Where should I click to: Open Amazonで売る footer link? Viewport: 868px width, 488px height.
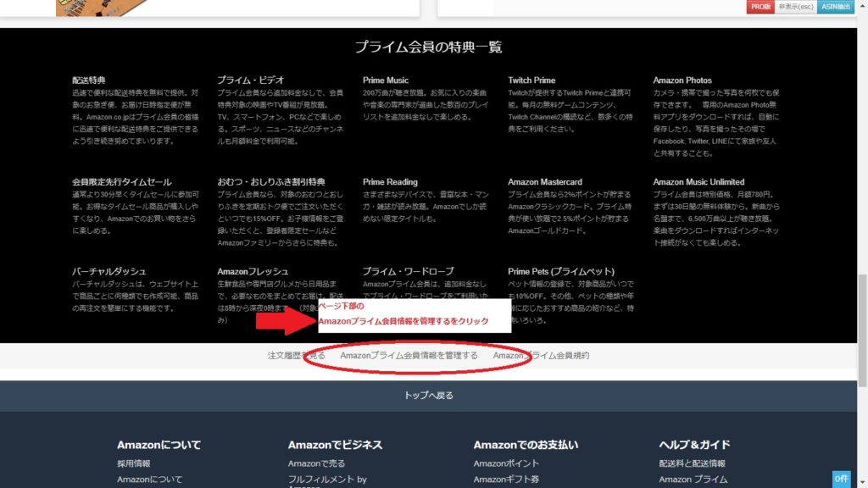(x=316, y=463)
